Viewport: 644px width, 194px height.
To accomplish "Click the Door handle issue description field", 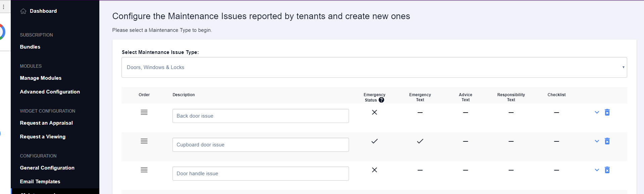I will pos(260,174).
